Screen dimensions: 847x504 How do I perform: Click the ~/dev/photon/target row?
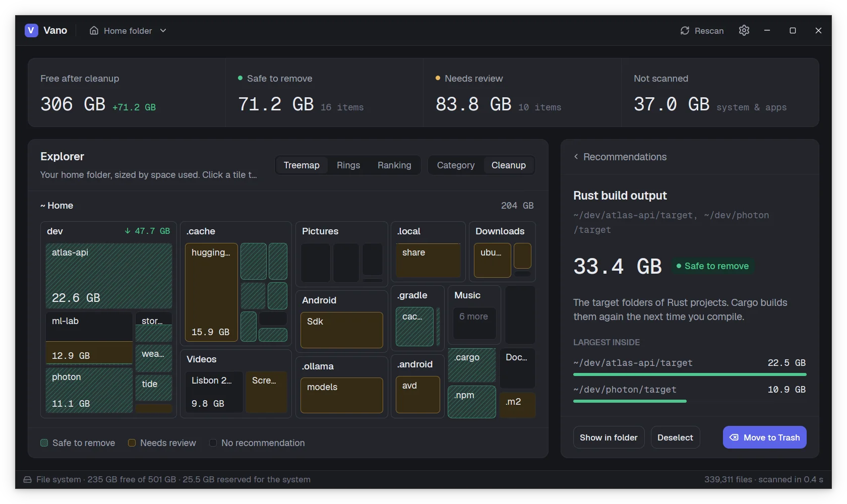coord(690,395)
